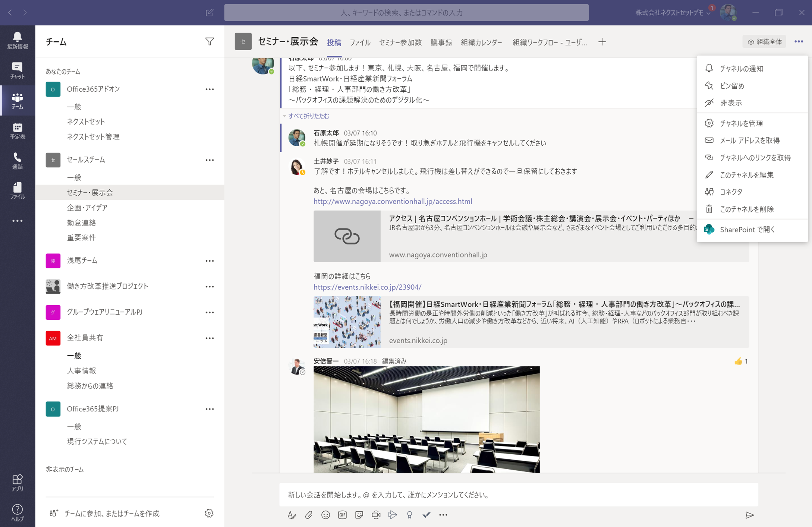Open Chat (チャット) in the sidebar
This screenshot has height=527, width=812.
click(x=18, y=70)
